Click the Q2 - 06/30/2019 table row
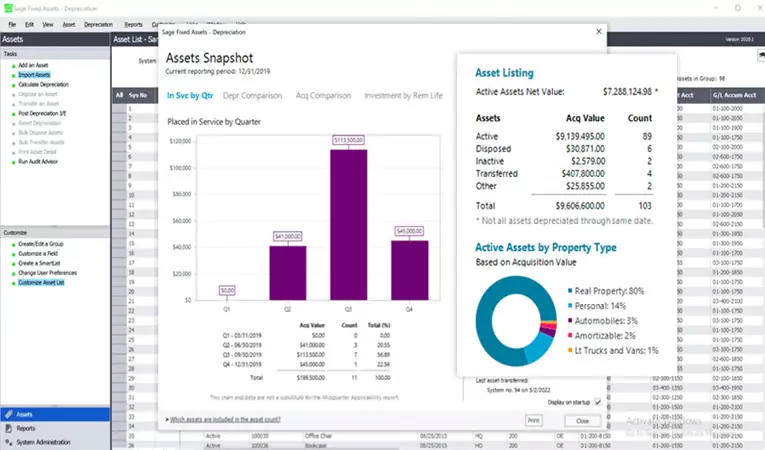Image resolution: width=765 pixels, height=450 pixels. [x=306, y=345]
